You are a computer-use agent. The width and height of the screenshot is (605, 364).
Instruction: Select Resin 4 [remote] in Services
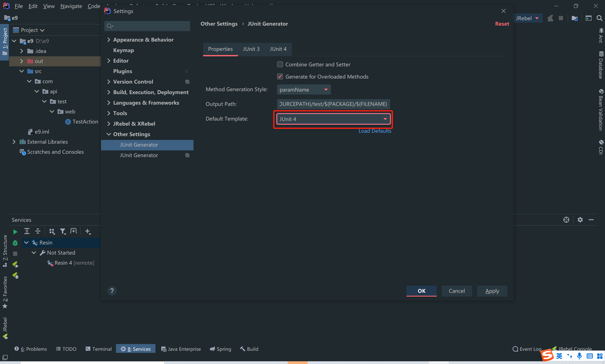click(x=71, y=263)
